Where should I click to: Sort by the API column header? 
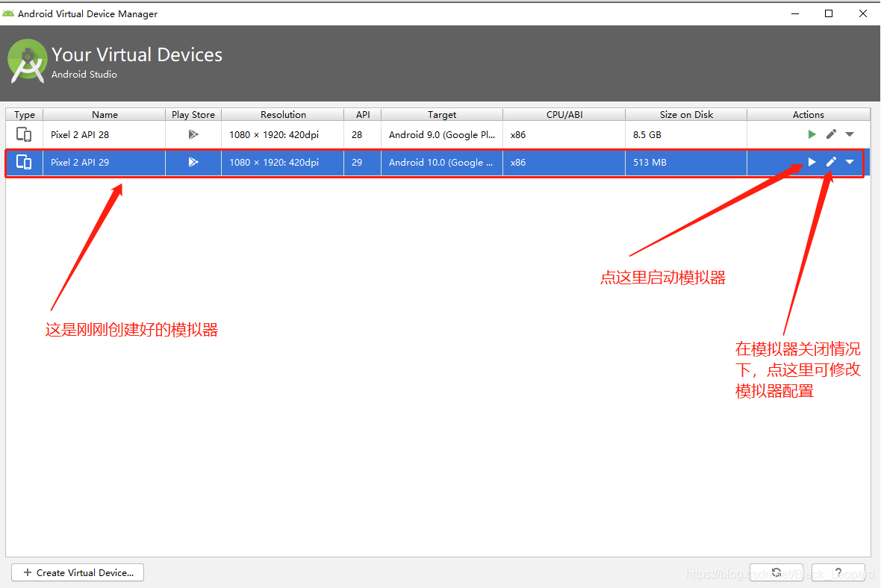tap(362, 115)
